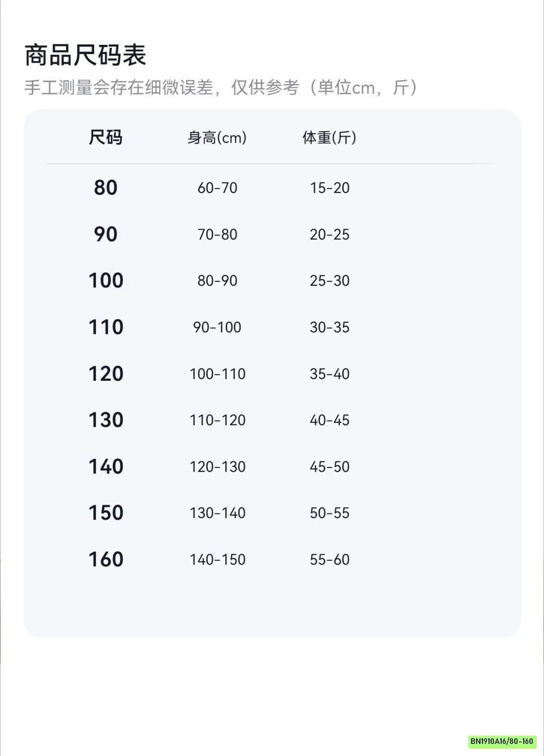Screen dimensions: 544x756
Task: Click the 140-150 height value
Action: [217, 559]
